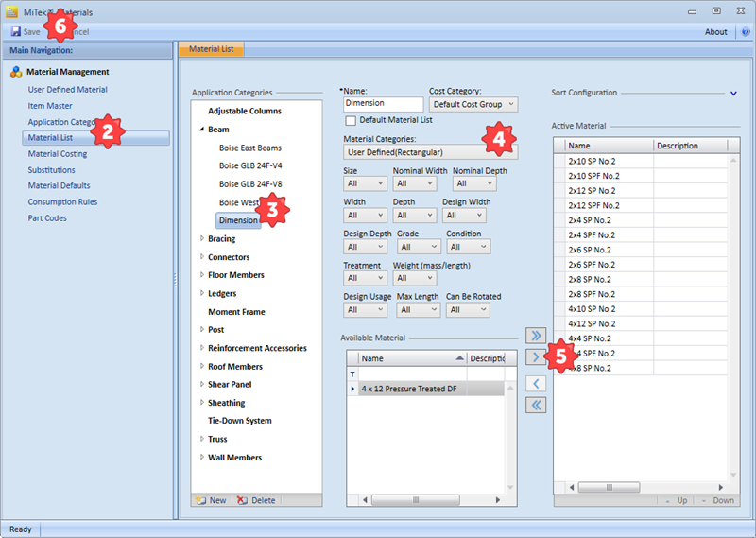Viewport: 756px width, 538px height.
Task: Select Boise GLB 24F-V8 category
Action: pos(250,184)
